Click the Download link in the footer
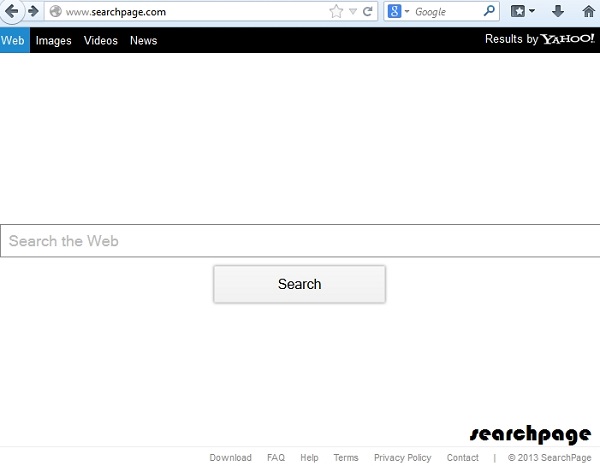This screenshot has width=600, height=466. coord(230,458)
